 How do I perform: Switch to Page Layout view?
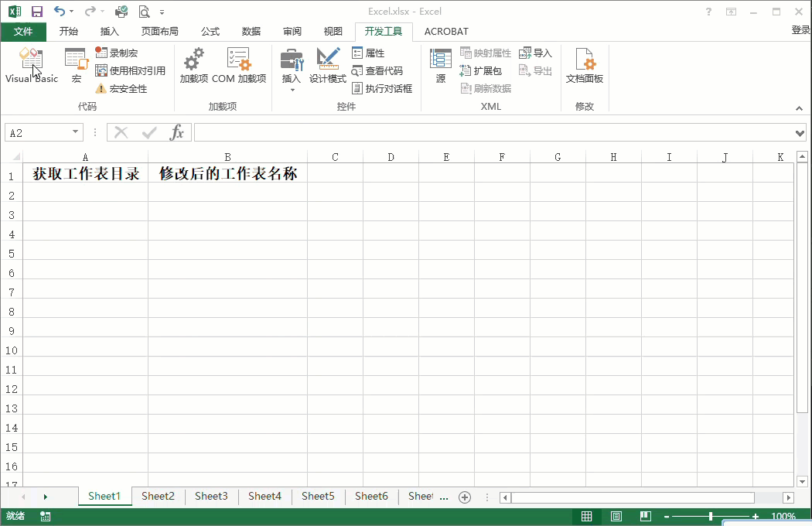click(x=616, y=516)
